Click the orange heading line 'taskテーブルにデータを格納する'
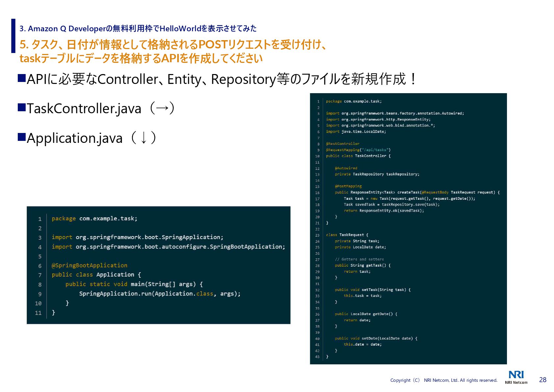Viewport: 554px width, 392px height. coord(141,58)
